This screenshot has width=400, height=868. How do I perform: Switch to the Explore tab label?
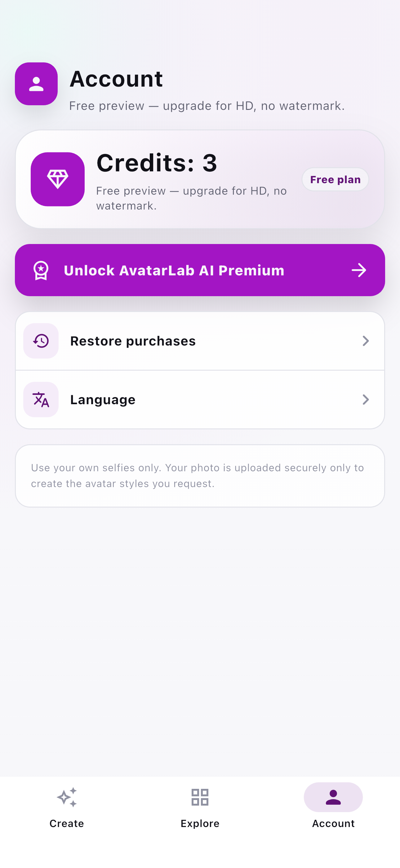(x=200, y=824)
